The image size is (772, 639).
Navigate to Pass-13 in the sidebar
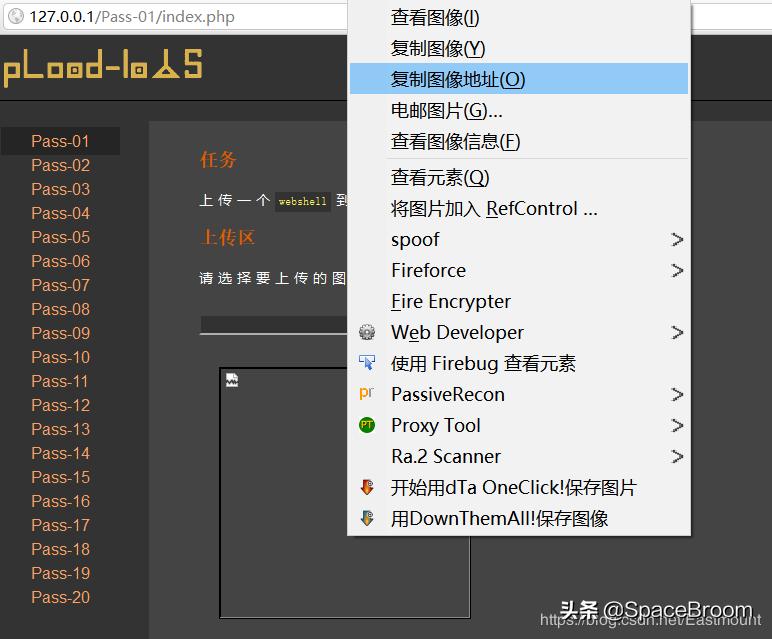60,429
